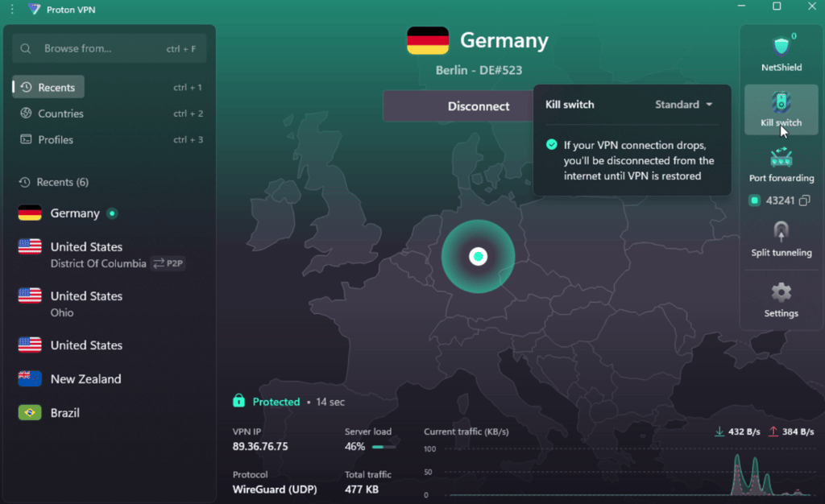This screenshot has width=825, height=504.
Task: Select United States Ohio entry
Action: 110,304
